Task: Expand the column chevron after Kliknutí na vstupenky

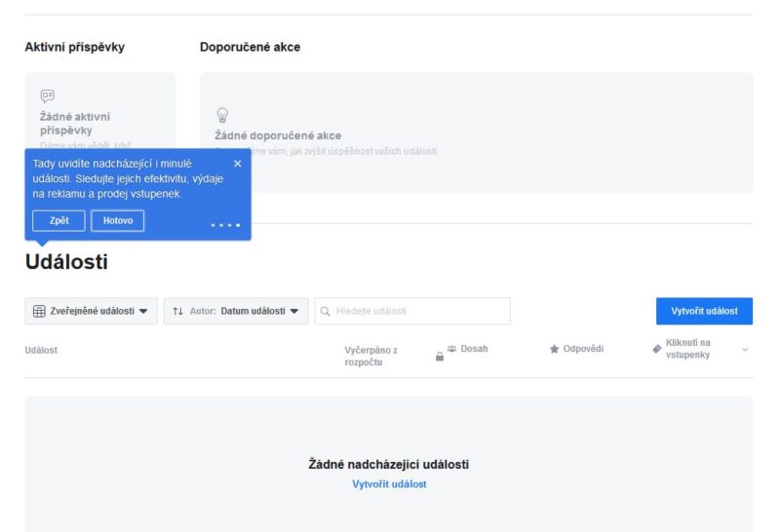Action: pos(745,350)
